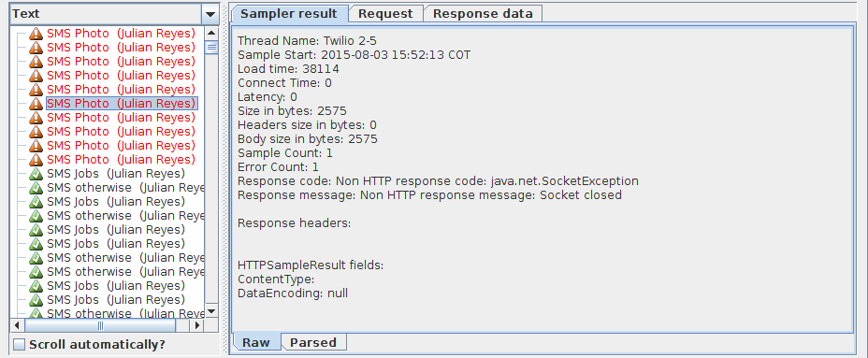
Task: Click the green icon of the second SMS otherwise
Action: click(36, 216)
